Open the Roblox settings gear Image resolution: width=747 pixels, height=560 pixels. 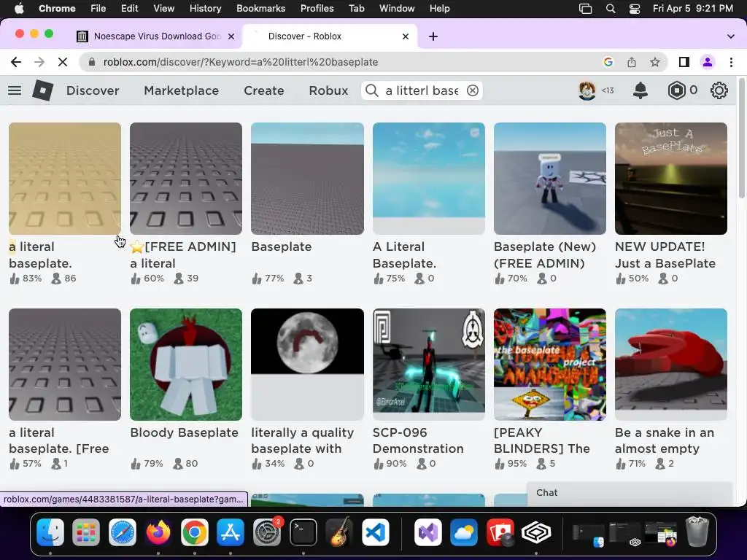point(719,90)
